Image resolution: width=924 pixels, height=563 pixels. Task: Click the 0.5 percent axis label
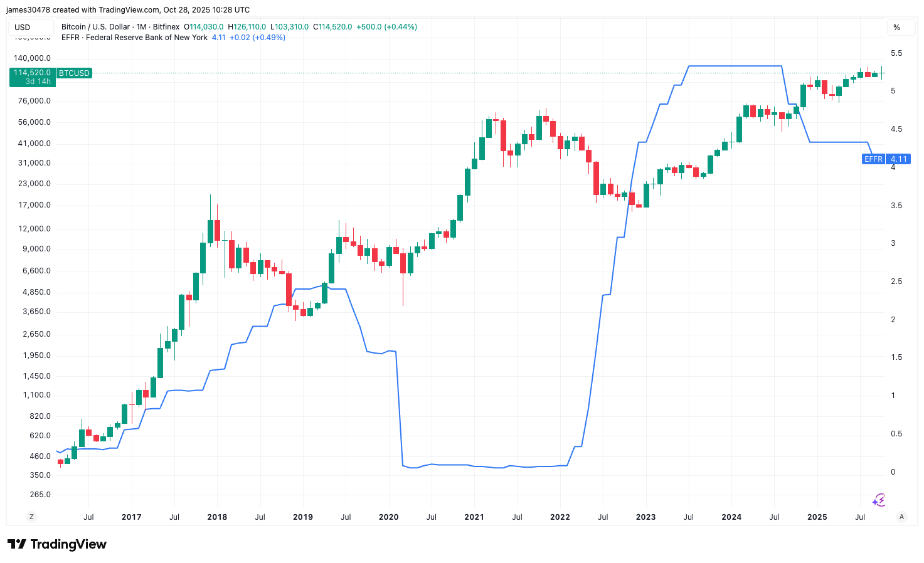click(896, 434)
